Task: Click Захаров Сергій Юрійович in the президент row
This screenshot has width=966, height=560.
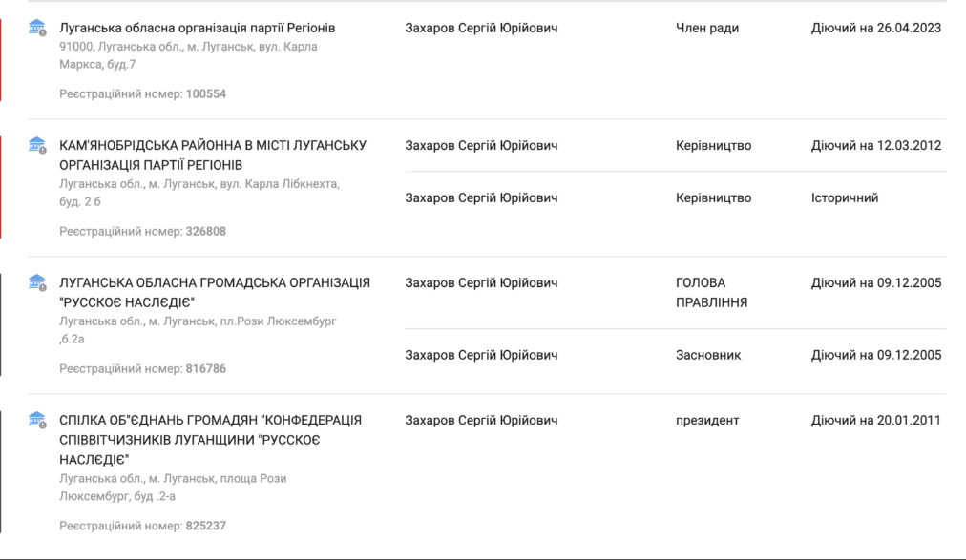Action: 481,421
